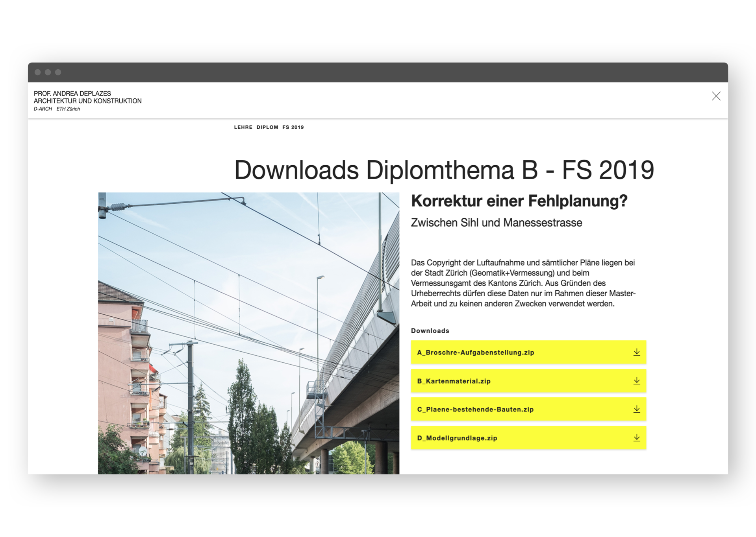This screenshot has height=537, width=756.
Task: Click download arrow icon for A_Broschre-Aufgabenstellung.zip
Action: 636,352
